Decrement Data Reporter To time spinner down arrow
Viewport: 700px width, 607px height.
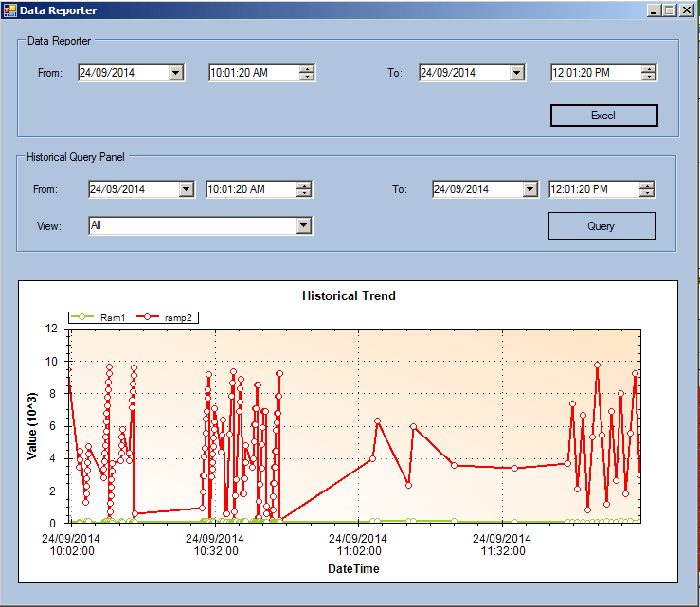[x=648, y=77]
